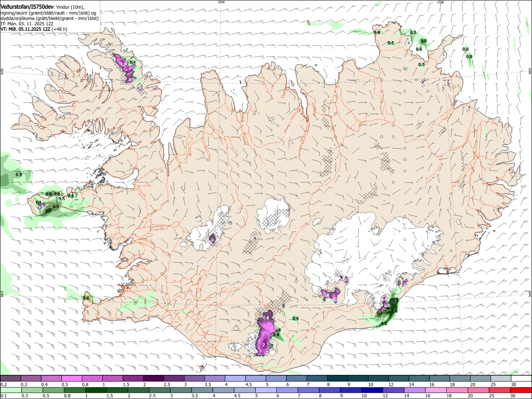Click the '0.1' label under the lower scale
Viewport: 532px width, 399px height.
coord(3,396)
